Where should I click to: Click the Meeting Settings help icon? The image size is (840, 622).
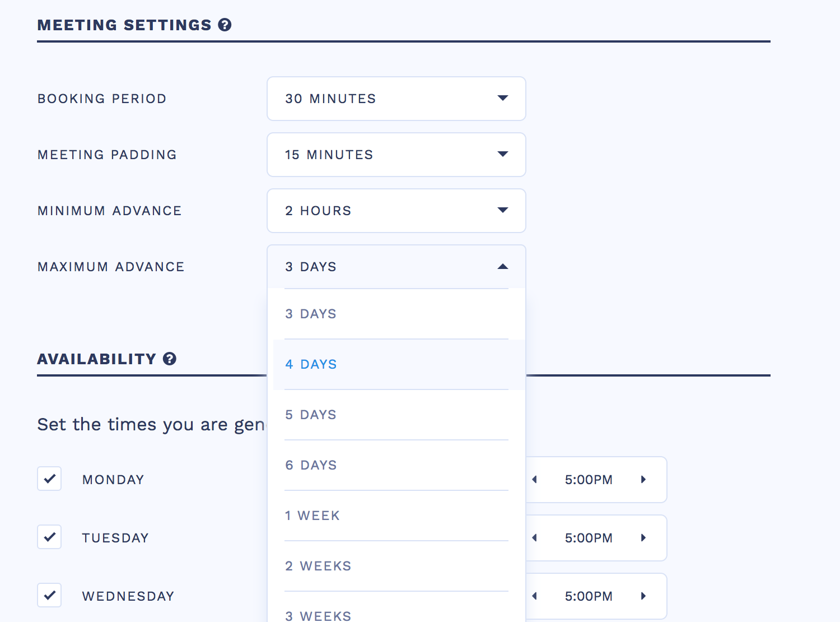click(225, 25)
